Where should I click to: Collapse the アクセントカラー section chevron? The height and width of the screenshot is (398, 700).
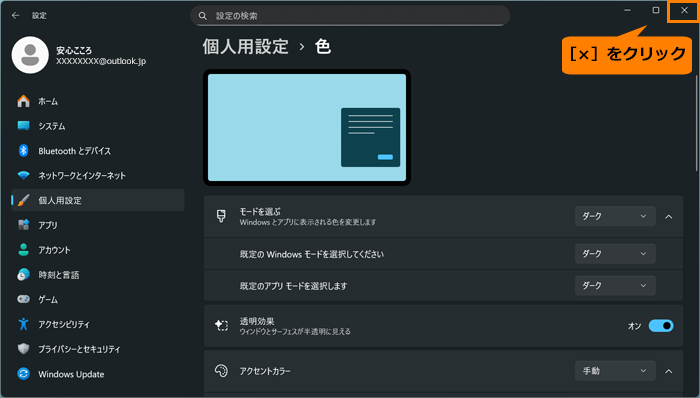(669, 371)
